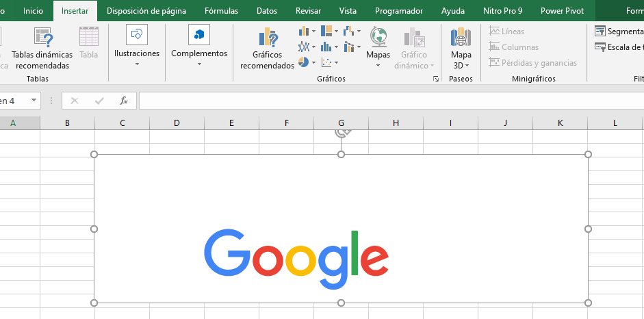Viewport: 644px width, 319px height.
Task: Select column K header
Action: click(561, 123)
